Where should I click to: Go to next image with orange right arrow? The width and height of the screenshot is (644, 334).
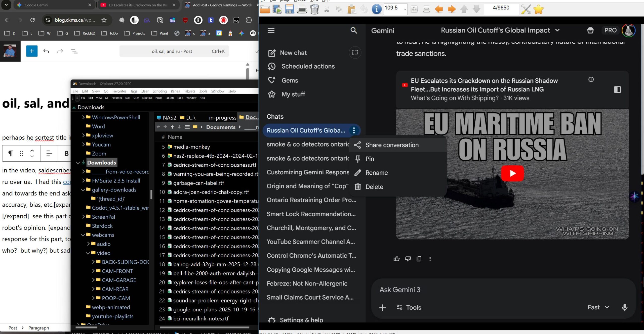point(452,9)
